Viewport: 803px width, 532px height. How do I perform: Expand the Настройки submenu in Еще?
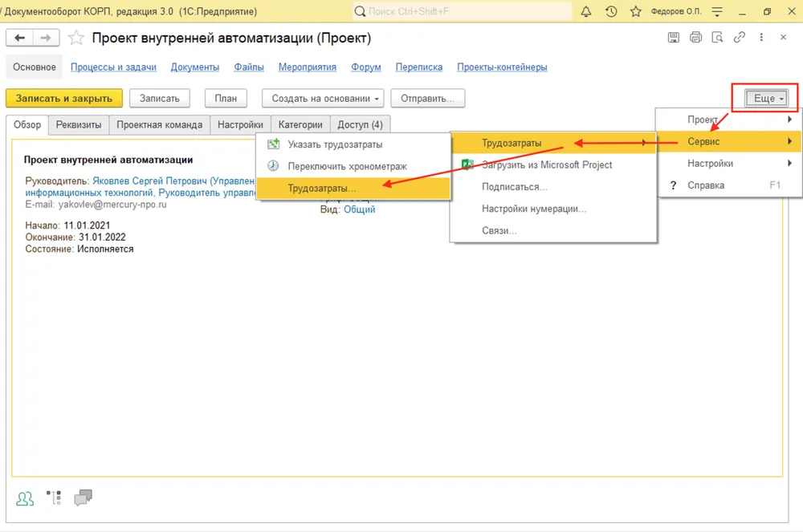coord(729,164)
